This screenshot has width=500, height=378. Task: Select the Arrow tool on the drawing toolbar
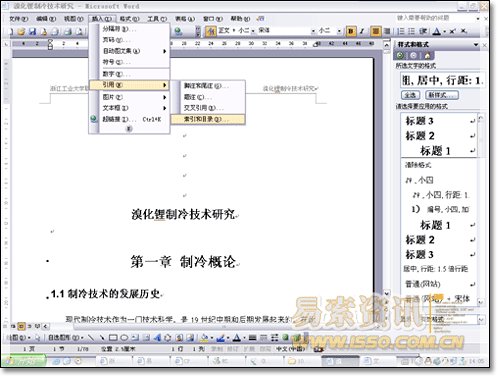(102, 338)
